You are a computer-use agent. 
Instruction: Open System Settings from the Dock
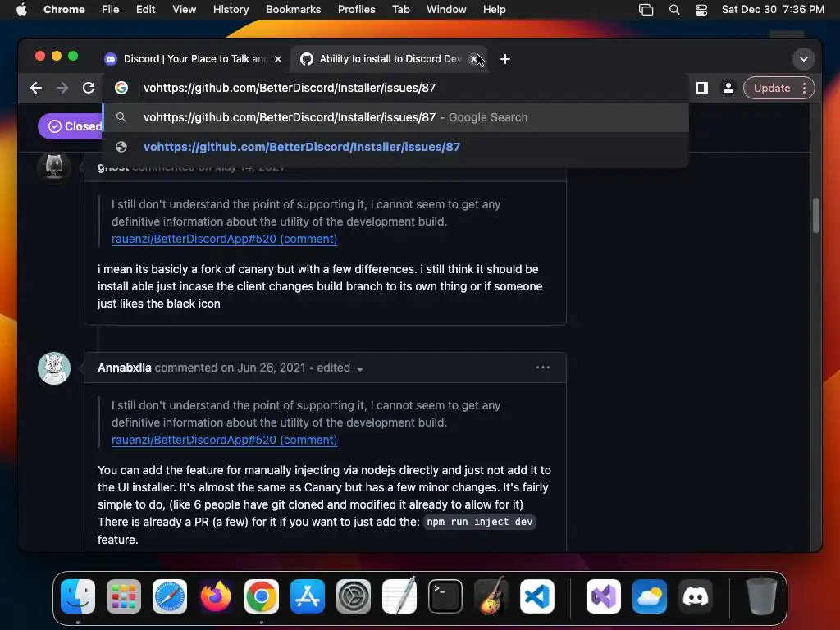(354, 596)
